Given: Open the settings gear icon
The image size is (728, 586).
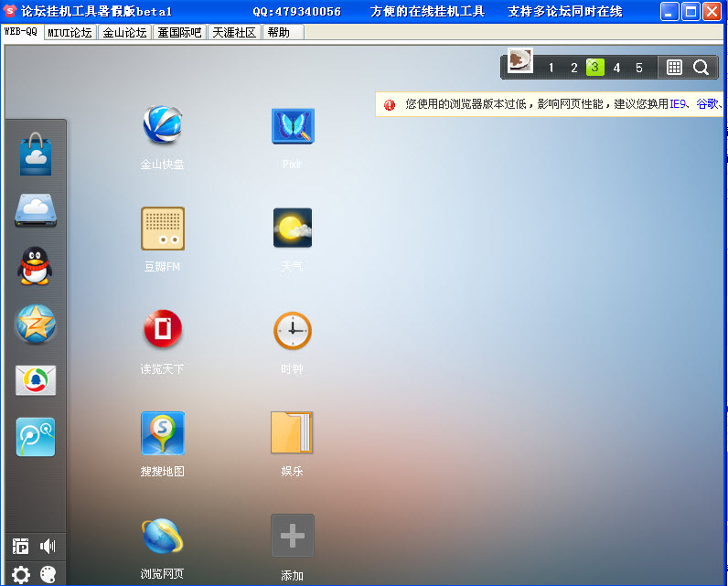Looking at the screenshot, I should [20, 575].
